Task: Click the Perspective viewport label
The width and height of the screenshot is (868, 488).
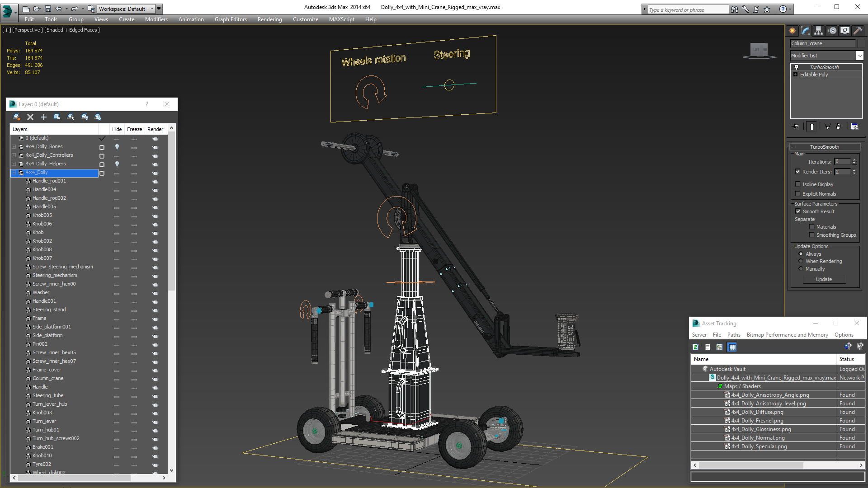Action: pos(28,30)
